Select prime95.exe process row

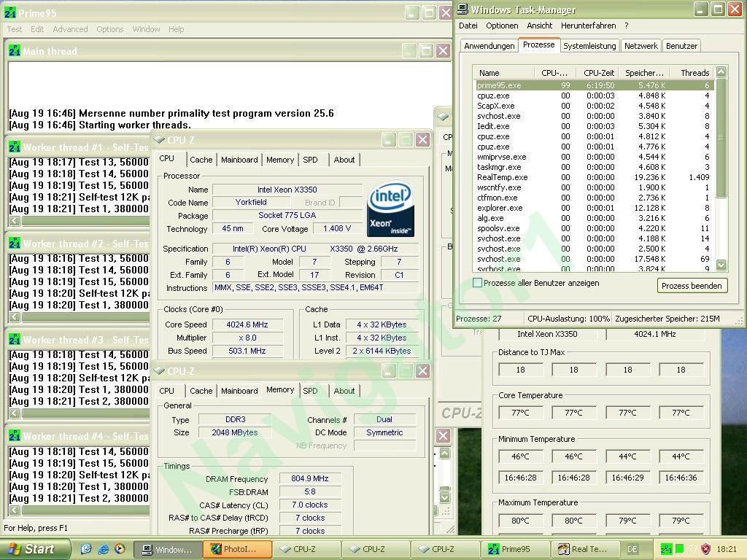[x=594, y=85]
